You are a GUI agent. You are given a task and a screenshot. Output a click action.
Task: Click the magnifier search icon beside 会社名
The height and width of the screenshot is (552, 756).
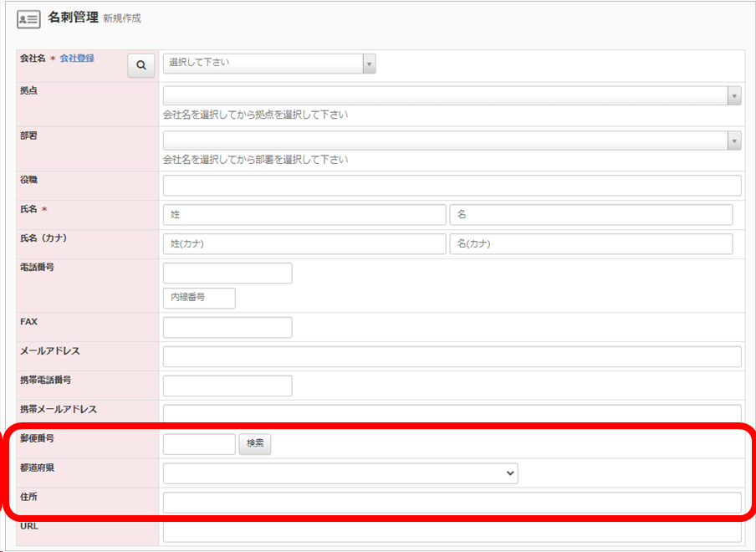(141, 66)
